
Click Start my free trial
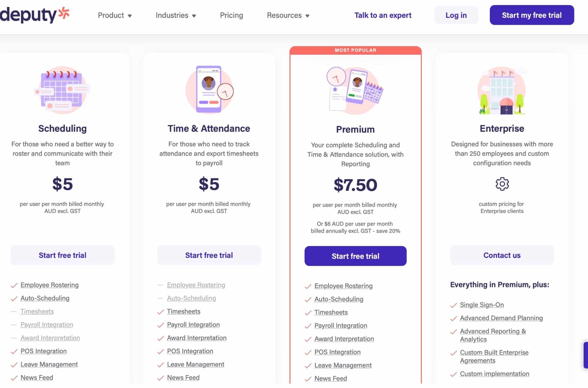[532, 15]
